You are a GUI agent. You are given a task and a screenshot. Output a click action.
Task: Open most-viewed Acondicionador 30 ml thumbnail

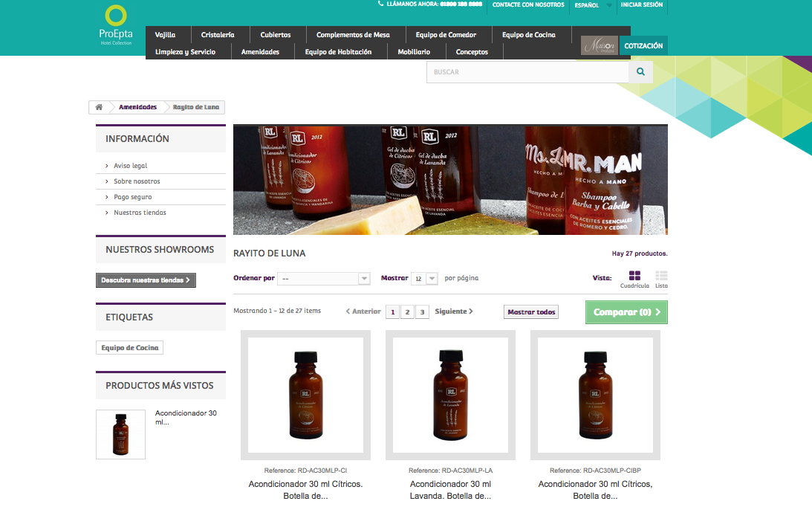point(120,434)
